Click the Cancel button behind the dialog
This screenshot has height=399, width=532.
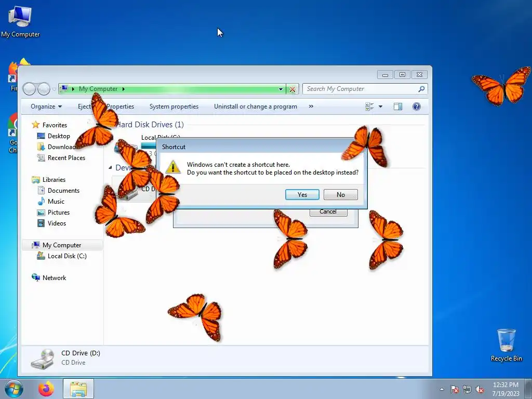328,212
